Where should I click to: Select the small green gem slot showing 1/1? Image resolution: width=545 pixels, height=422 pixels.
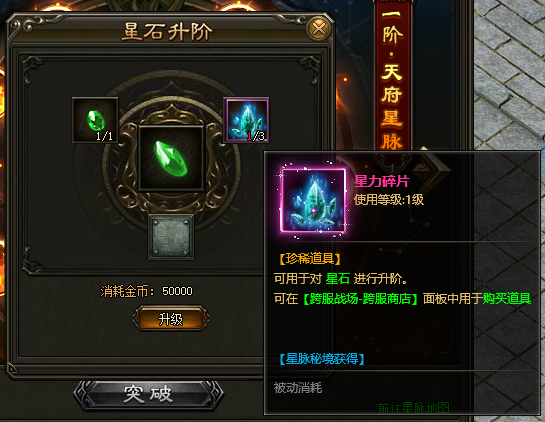coord(95,120)
